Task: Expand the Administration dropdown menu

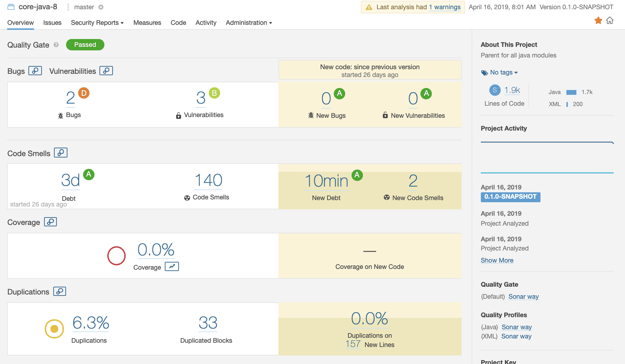Action: [249, 23]
